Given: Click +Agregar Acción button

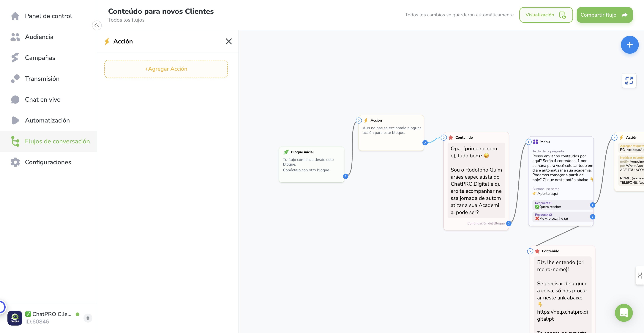Looking at the screenshot, I should pyautogui.click(x=166, y=69).
